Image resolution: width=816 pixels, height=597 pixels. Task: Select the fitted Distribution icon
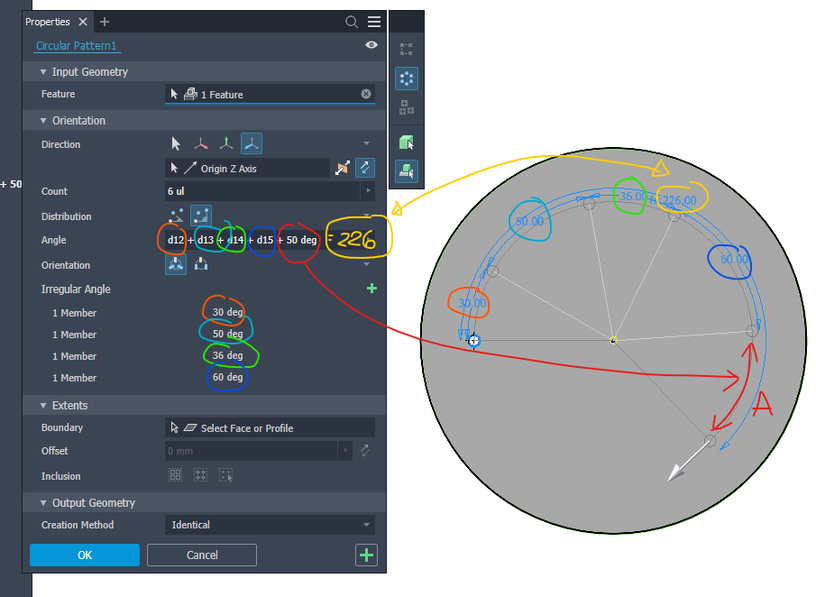pyautogui.click(x=201, y=215)
